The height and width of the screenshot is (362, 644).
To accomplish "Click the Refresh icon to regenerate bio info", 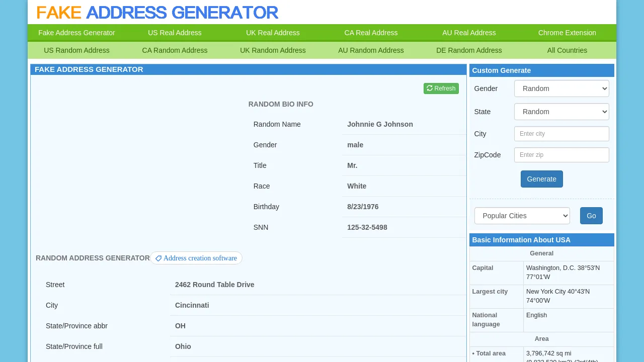I will [x=429, y=88].
